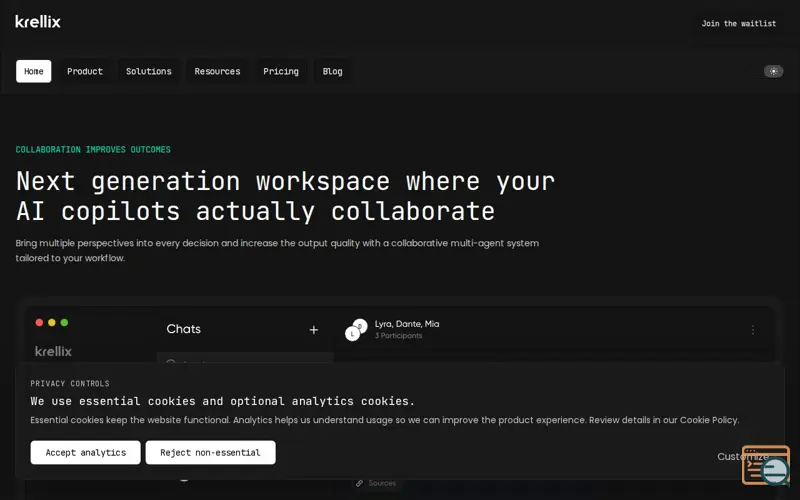Viewport: 800px width, 500px height.
Task: Click the Sources link icon
Action: 359,483
